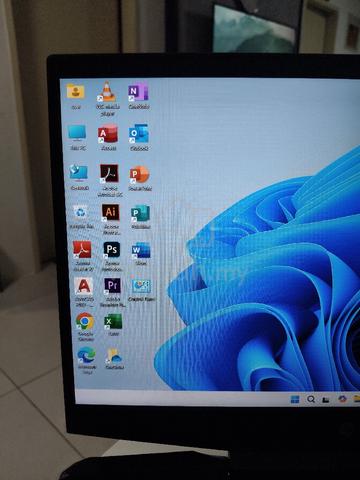Image resolution: width=360 pixels, height=480 pixels.
Task: Open the Recycle Bin
Action: click(x=81, y=212)
